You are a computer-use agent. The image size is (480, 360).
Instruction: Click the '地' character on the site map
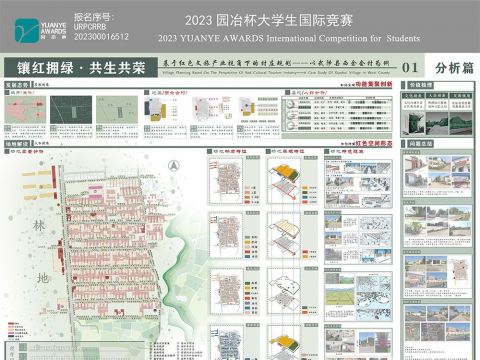pos(43,278)
